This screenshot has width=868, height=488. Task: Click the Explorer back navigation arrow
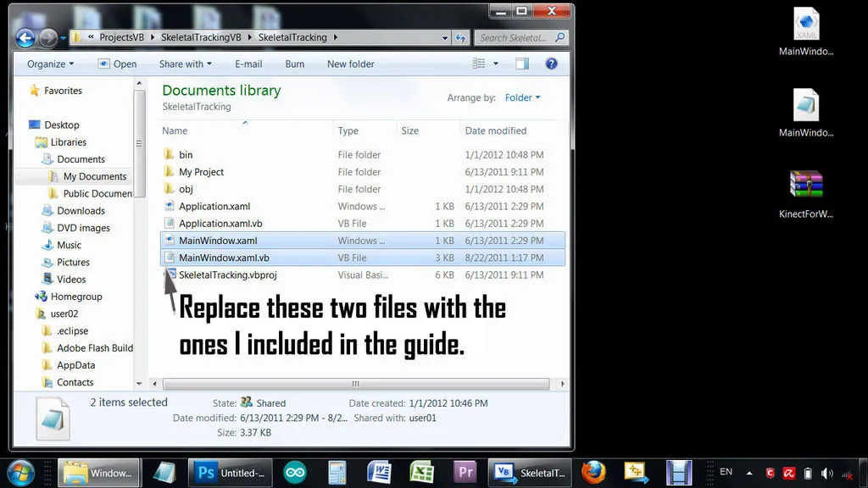(25, 38)
